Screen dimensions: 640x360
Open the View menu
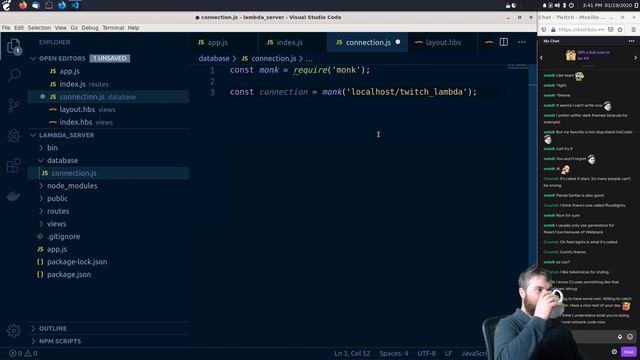point(60,28)
